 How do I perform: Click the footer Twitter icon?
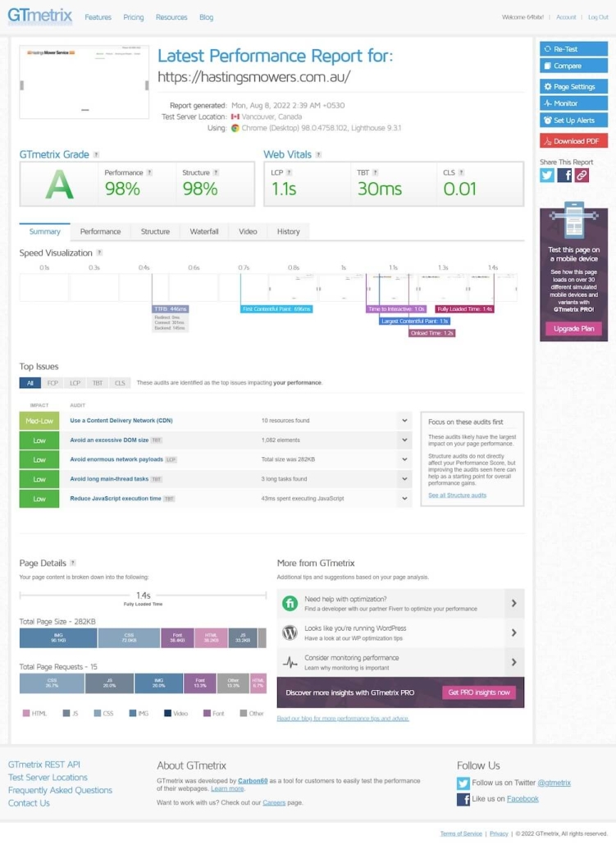tap(463, 783)
